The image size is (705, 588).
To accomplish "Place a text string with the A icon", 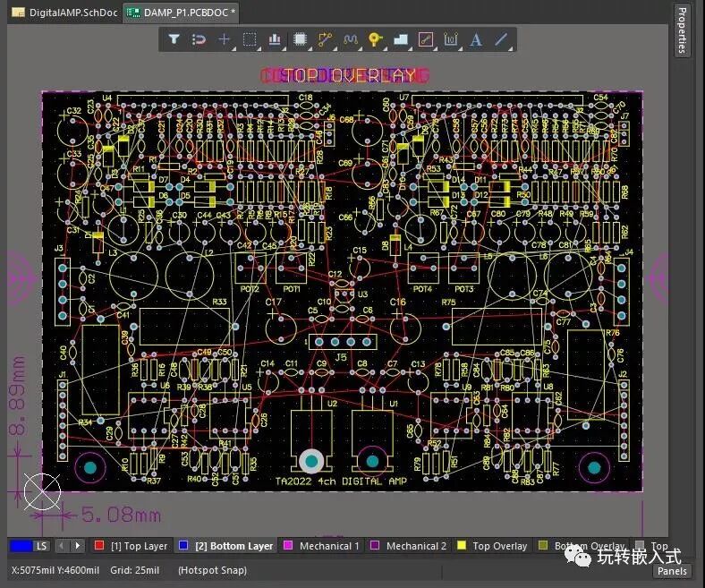I will [x=476, y=39].
